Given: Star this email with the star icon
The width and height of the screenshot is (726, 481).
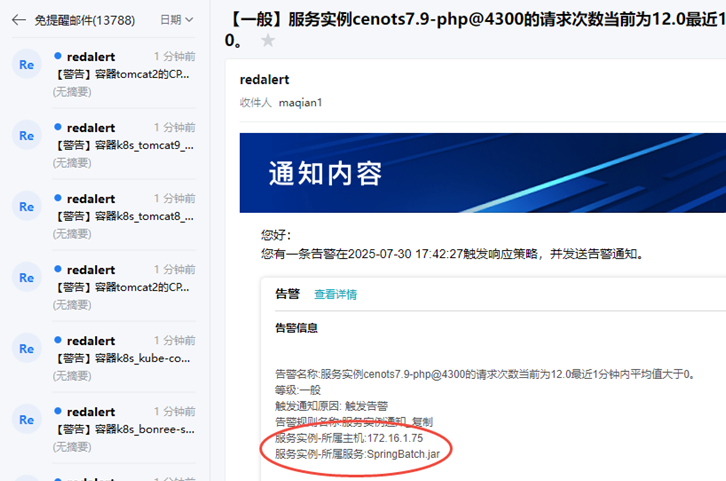Looking at the screenshot, I should pyautogui.click(x=268, y=40).
